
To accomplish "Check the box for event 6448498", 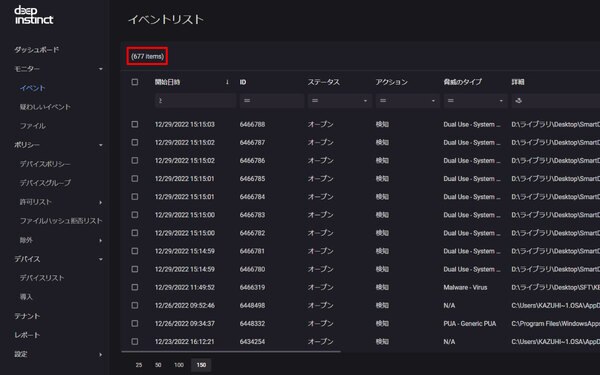I will coord(135,305).
